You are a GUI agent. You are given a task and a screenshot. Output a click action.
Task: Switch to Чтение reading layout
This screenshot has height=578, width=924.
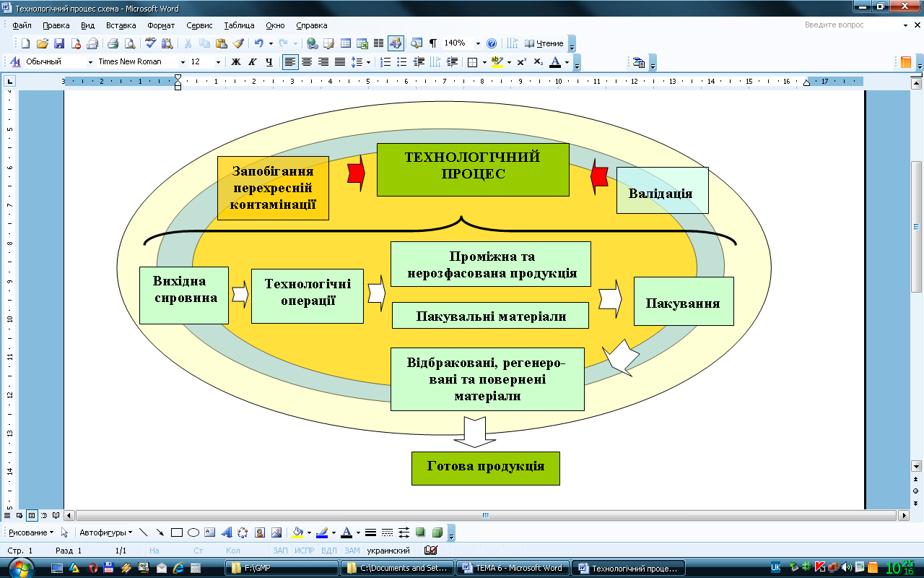pos(544,43)
